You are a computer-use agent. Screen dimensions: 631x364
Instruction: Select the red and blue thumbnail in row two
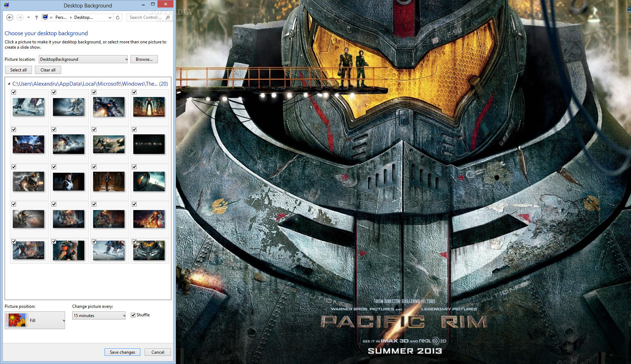(x=28, y=144)
